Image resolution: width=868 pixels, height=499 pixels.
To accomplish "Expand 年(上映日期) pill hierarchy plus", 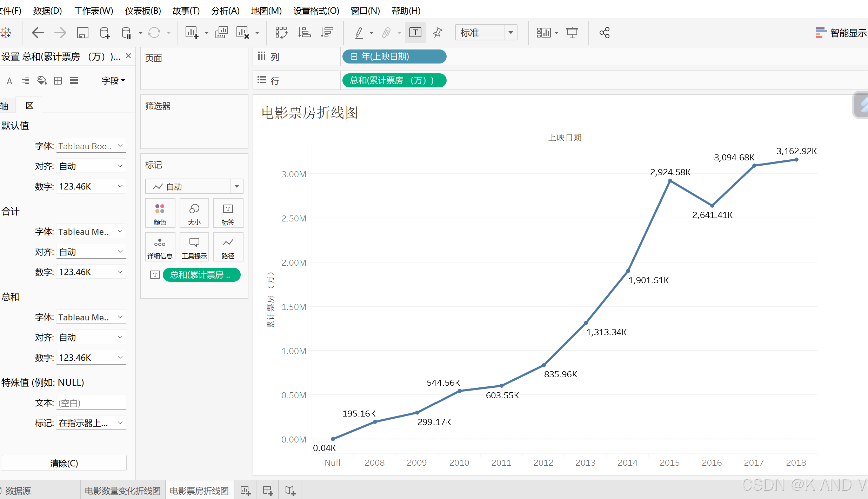I will (354, 56).
